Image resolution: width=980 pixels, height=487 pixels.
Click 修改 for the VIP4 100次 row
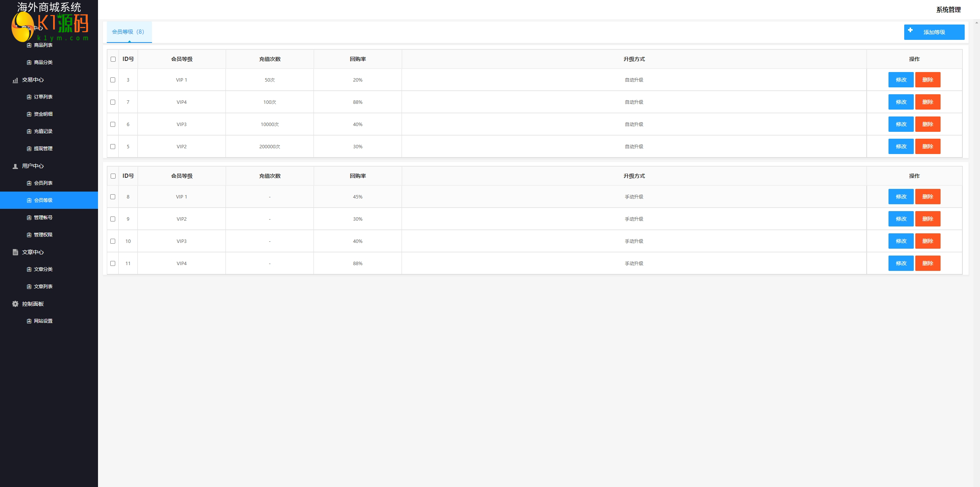[x=901, y=102]
